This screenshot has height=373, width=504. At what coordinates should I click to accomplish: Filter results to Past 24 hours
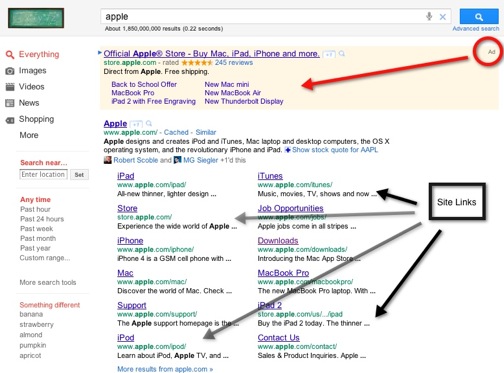pyautogui.click(x=42, y=219)
